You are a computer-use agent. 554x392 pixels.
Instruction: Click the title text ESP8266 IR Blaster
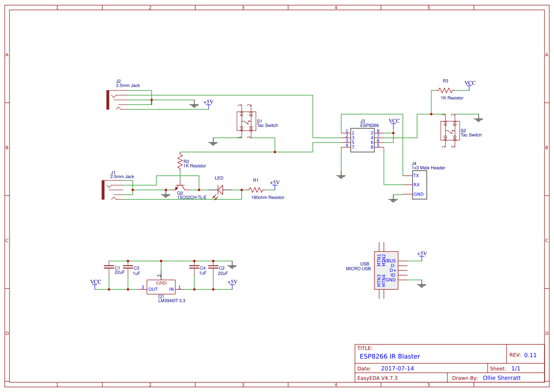coord(390,356)
